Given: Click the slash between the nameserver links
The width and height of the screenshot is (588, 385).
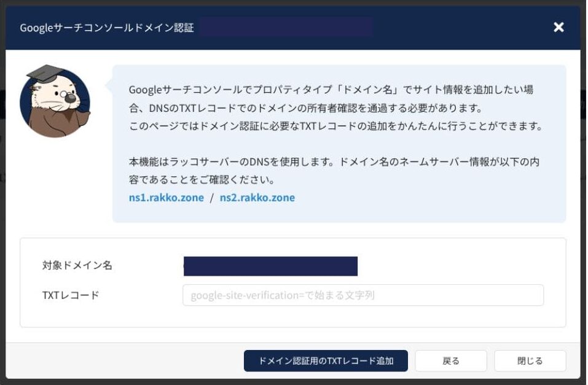Looking at the screenshot, I should click(x=212, y=198).
